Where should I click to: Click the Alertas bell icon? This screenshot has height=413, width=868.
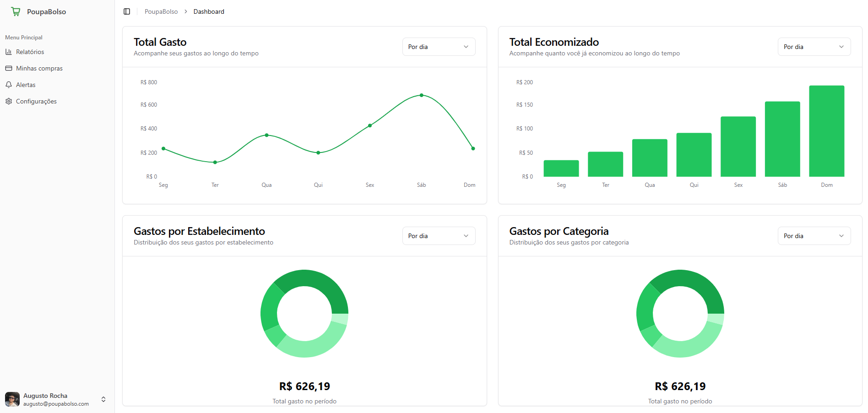9,85
